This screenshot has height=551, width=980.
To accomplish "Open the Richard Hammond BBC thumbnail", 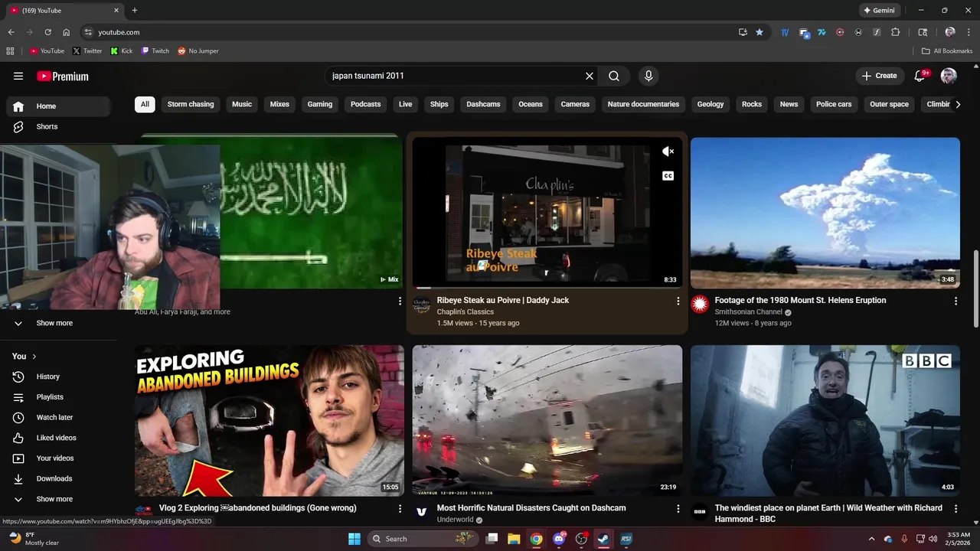I will (825, 420).
